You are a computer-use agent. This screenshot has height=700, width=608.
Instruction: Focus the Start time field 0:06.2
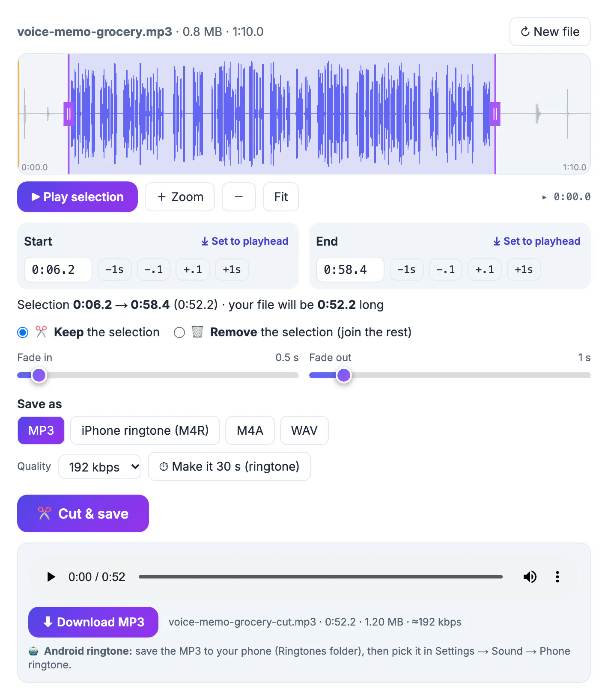point(58,270)
